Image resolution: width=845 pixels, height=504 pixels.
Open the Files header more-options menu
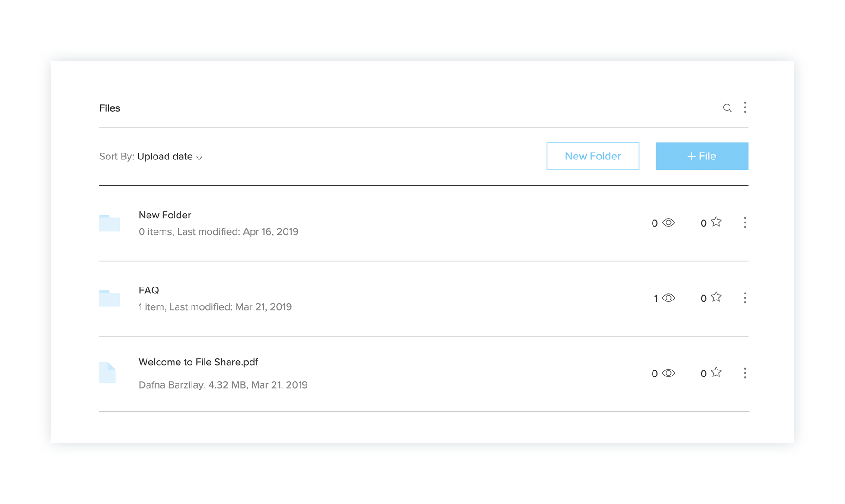tap(745, 108)
